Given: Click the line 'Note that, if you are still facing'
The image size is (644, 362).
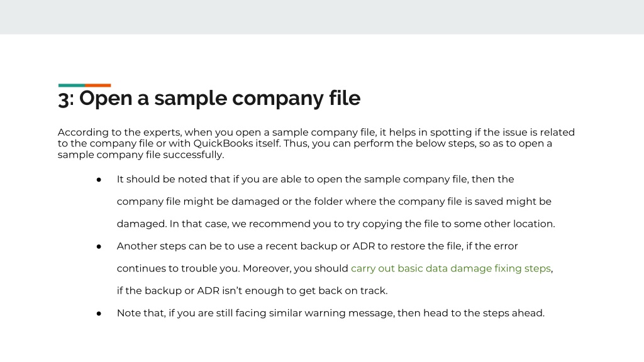Looking at the screenshot, I should [331, 313].
